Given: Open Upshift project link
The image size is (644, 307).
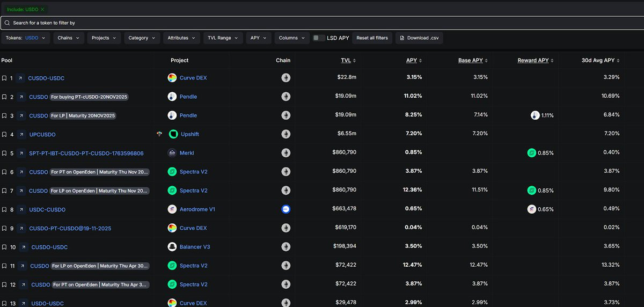Looking at the screenshot, I should 190,134.
